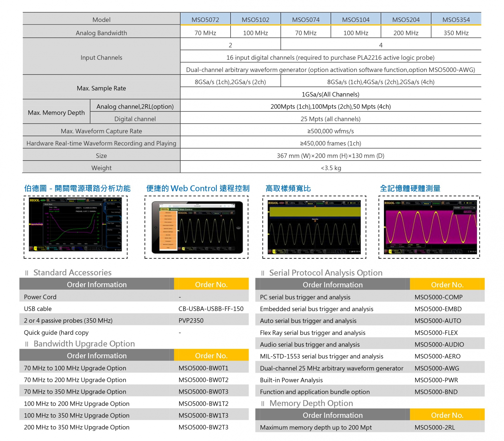The height and width of the screenshot is (441, 504).
Task: Click the 便捷的 Web Control 遠程控制 heading
Action: 198,188
